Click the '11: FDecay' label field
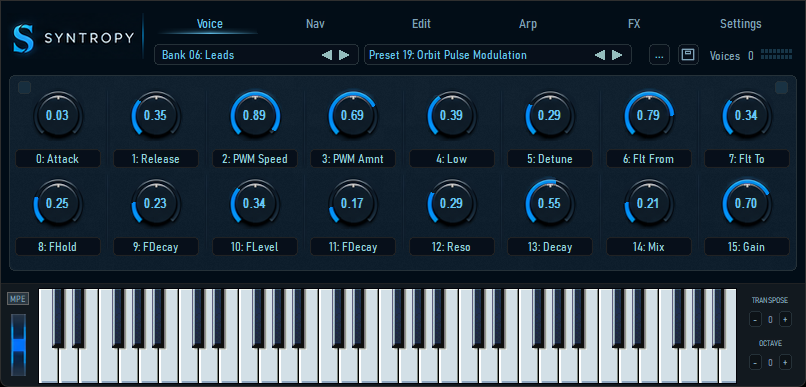 point(353,247)
